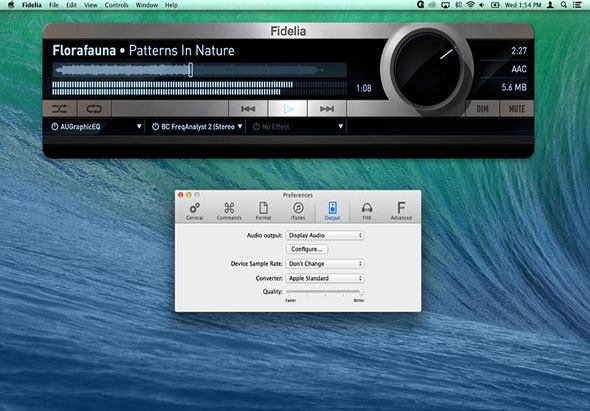This screenshot has width=590, height=411.
Task: Click the waveform playhead marker
Action: pos(191,70)
